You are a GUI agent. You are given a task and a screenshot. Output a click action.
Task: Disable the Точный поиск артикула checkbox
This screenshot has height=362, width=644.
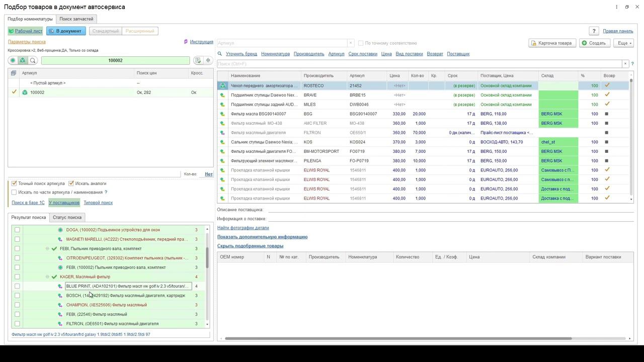pyautogui.click(x=14, y=184)
